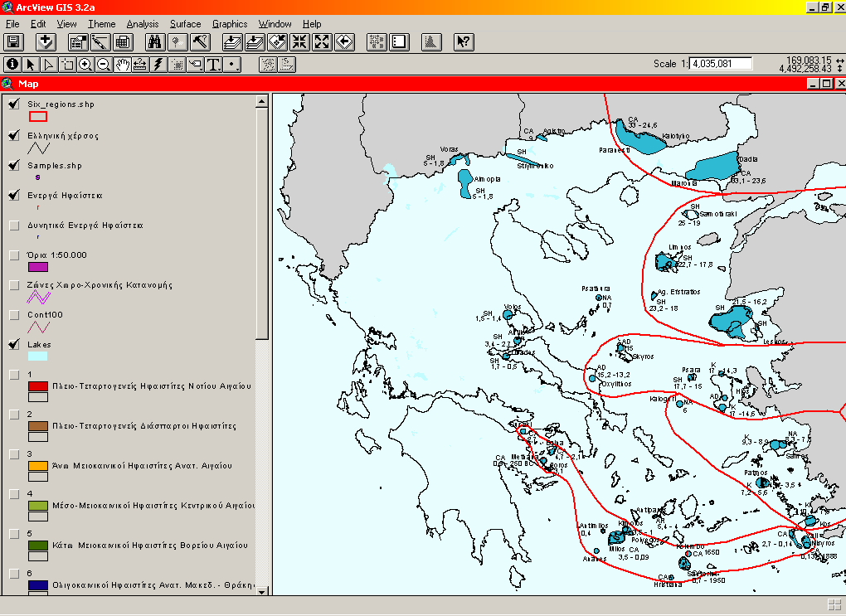This screenshot has width=846, height=616.
Task: Hide the Lakes theme
Action: [12, 344]
